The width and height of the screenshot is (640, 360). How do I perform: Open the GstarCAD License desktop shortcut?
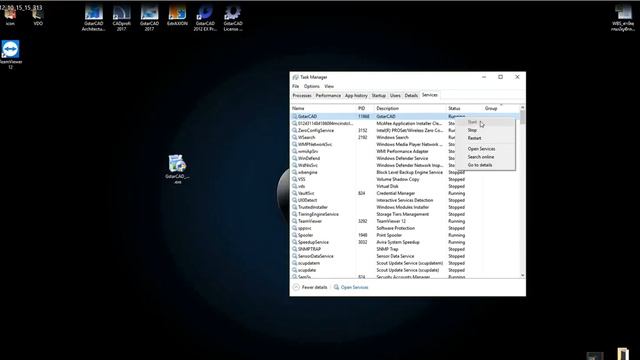(233, 18)
